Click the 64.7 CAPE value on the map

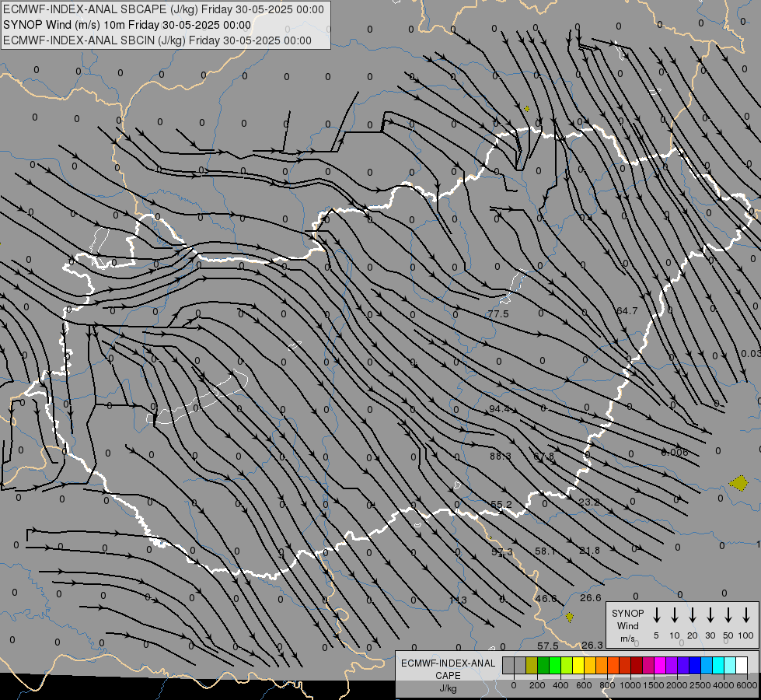coord(627,311)
